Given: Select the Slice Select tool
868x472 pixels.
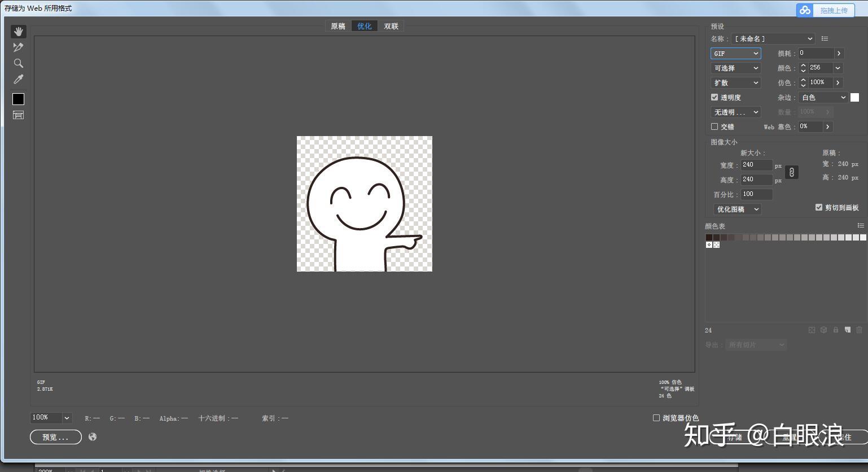Looking at the screenshot, I should 19,47.
